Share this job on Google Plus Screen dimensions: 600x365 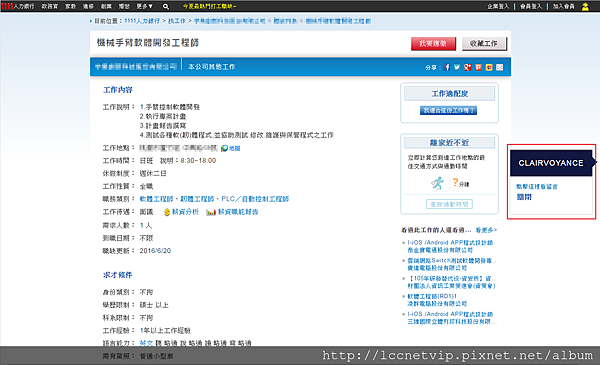pos(468,67)
